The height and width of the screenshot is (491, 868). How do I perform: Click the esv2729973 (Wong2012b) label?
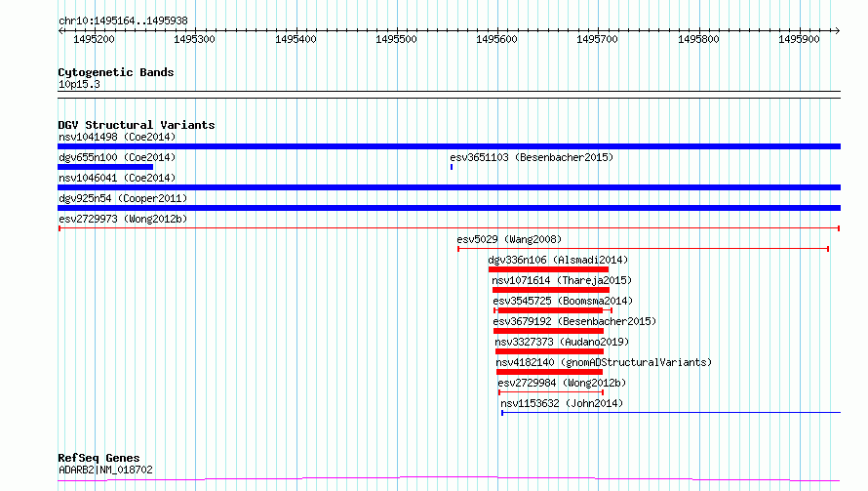[123, 219]
